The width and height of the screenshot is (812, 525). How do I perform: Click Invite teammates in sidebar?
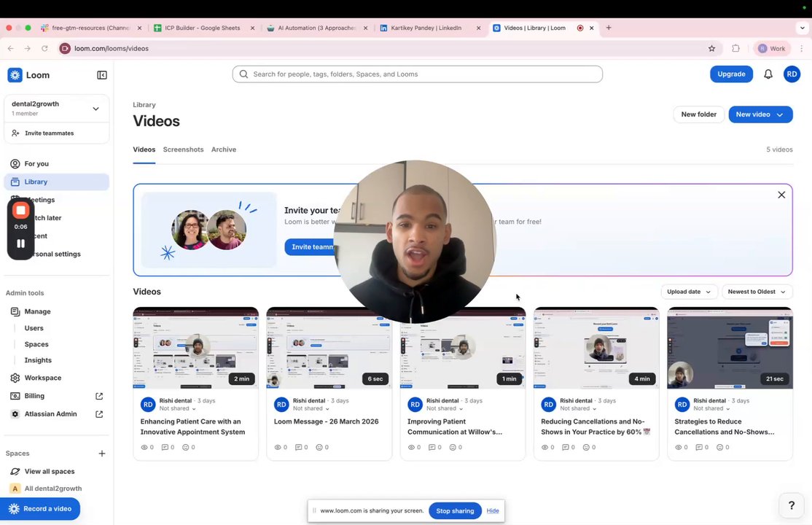[x=49, y=133]
